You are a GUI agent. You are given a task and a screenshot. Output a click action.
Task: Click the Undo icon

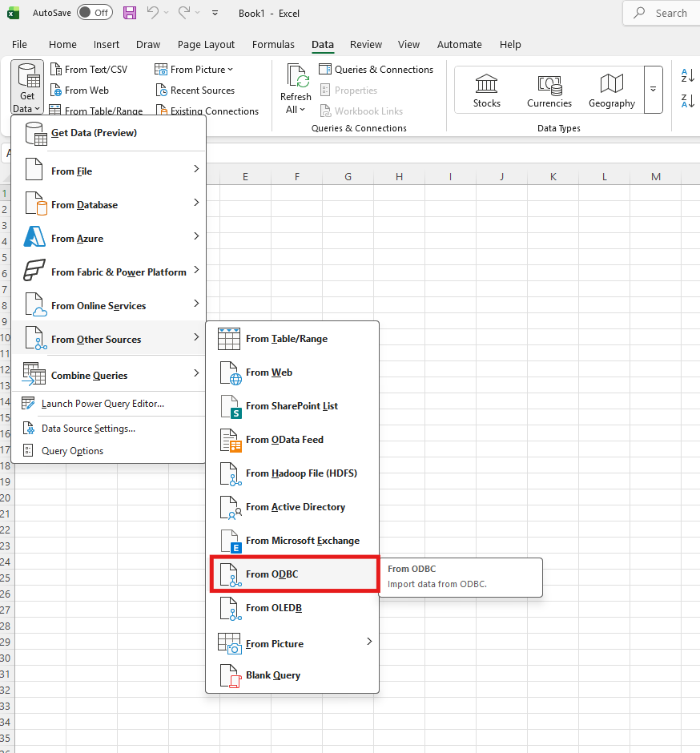(x=153, y=13)
